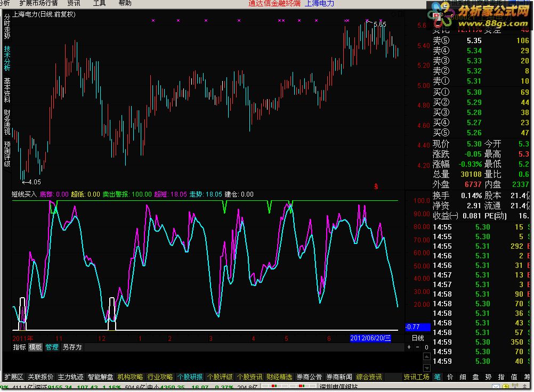Switch to 分时走势 sidebar tab
This screenshot has height=392, width=534.
(7, 26)
